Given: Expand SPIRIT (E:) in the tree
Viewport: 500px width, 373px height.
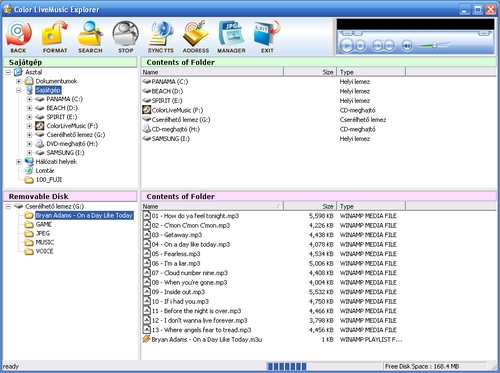Looking at the screenshot, I should click(x=29, y=117).
